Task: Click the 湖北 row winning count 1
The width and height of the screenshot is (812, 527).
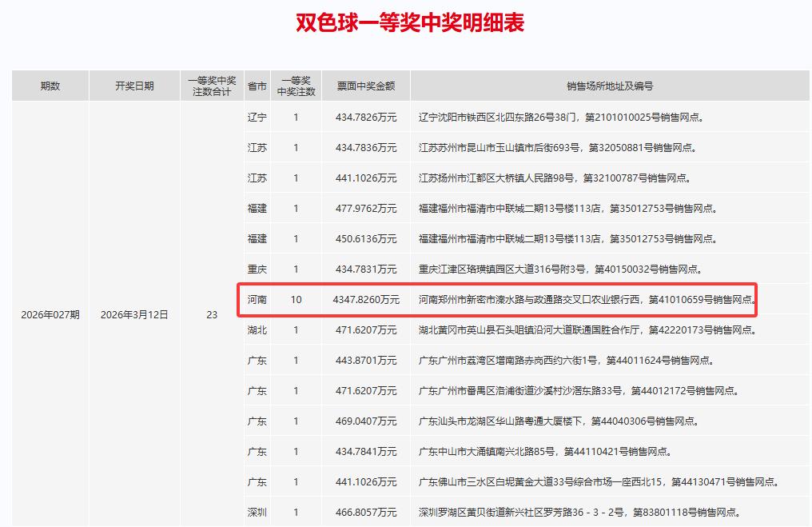Action: [x=297, y=330]
